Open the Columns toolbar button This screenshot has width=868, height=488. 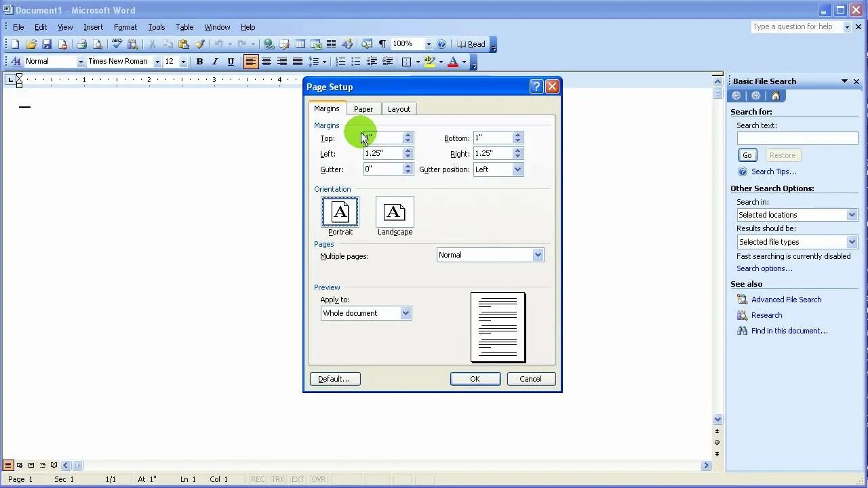pyautogui.click(x=331, y=44)
